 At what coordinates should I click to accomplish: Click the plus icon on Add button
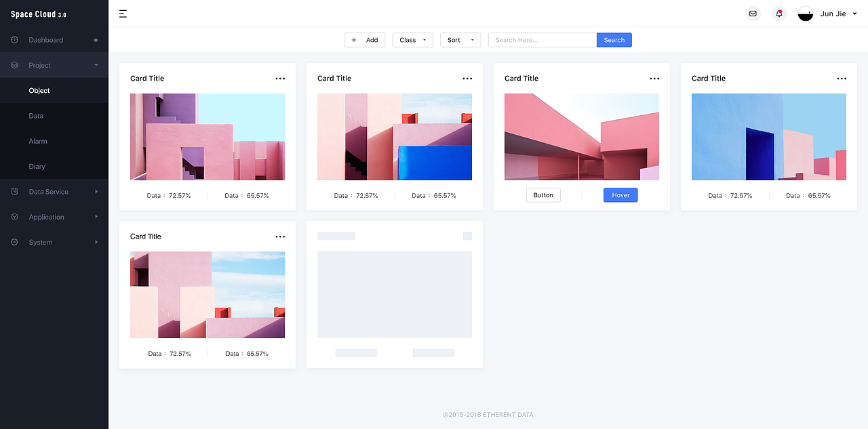tap(354, 40)
